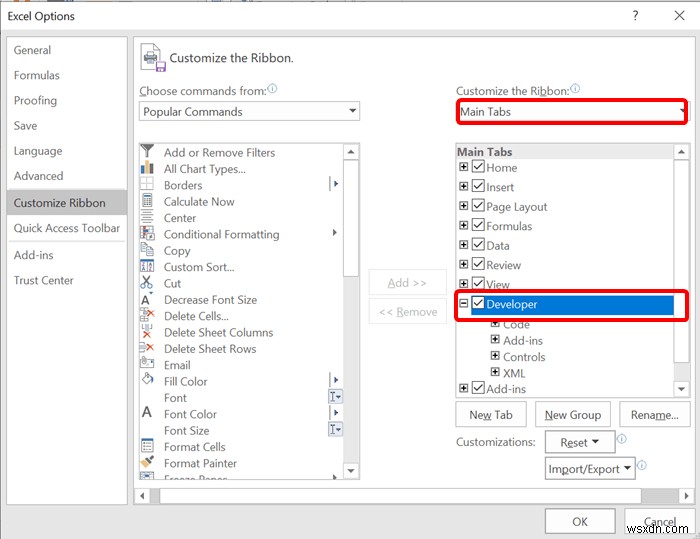
Task: Uncheck the Insert tab checkbox
Action: tap(478, 185)
